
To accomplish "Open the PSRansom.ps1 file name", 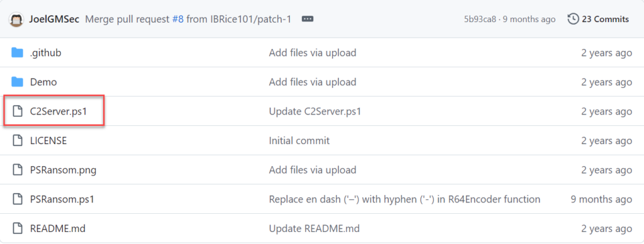I will coord(62,199).
